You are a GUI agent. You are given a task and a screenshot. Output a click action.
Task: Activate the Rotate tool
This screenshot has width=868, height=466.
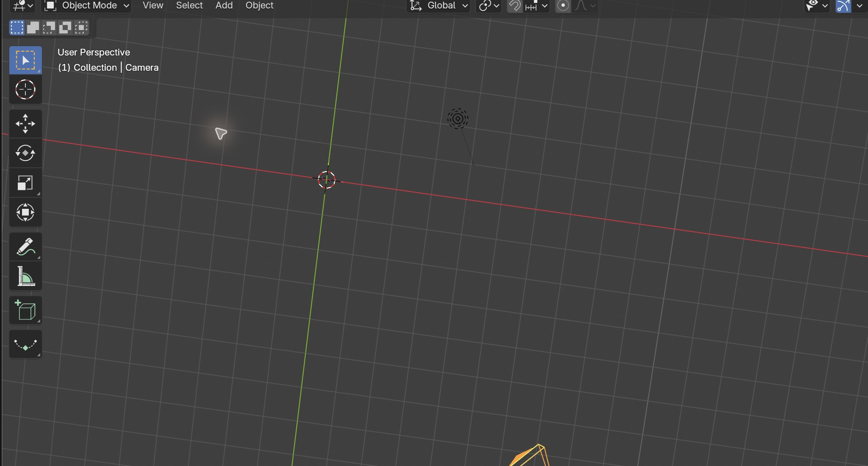(25, 153)
